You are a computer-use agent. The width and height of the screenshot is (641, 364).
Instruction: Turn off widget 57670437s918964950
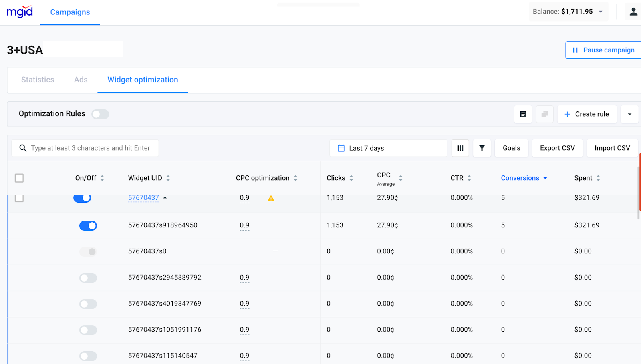click(88, 225)
